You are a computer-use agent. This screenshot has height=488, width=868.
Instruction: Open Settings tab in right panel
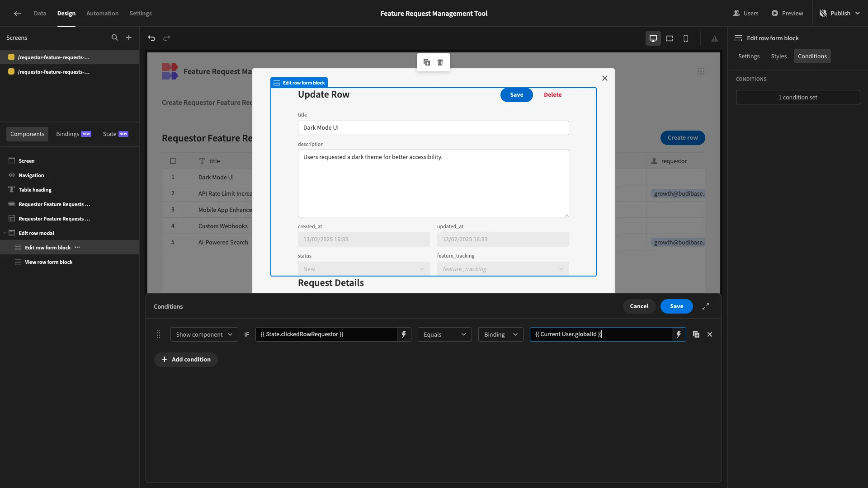coord(749,56)
